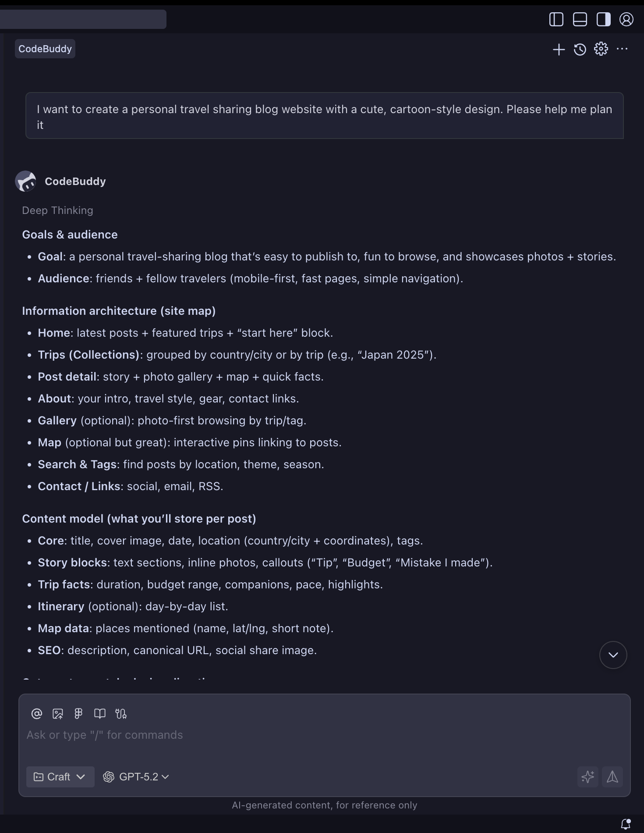
Task: Toggle the right sidebar panel layout
Action: [x=603, y=19]
